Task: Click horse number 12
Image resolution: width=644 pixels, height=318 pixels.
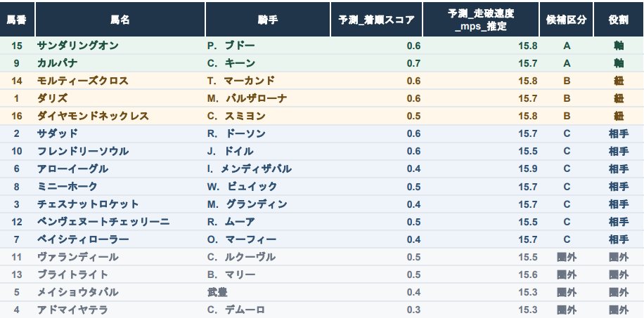Action: [x=17, y=222]
